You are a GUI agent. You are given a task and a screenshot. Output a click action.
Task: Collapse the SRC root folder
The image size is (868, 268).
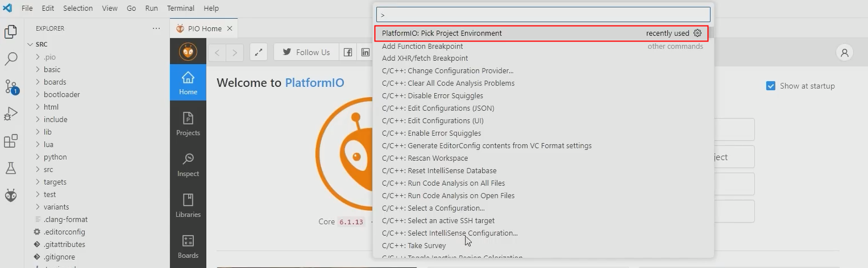[41, 44]
